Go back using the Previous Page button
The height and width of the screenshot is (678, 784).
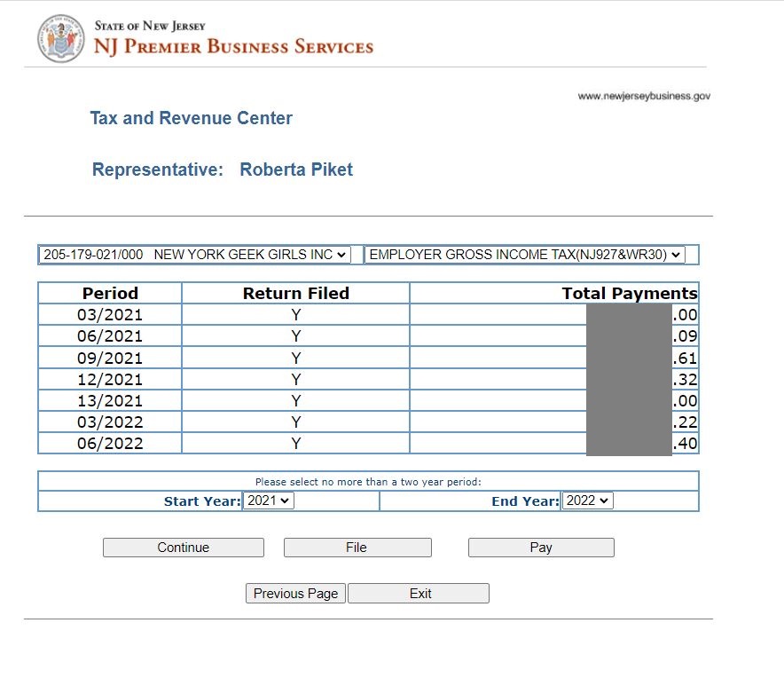[x=295, y=594]
